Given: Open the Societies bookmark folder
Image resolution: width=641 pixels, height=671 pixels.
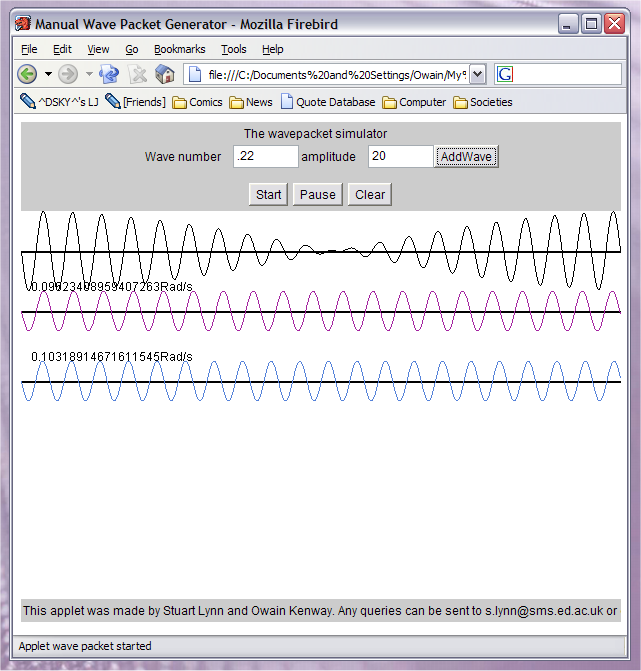Looking at the screenshot, I should [482, 102].
